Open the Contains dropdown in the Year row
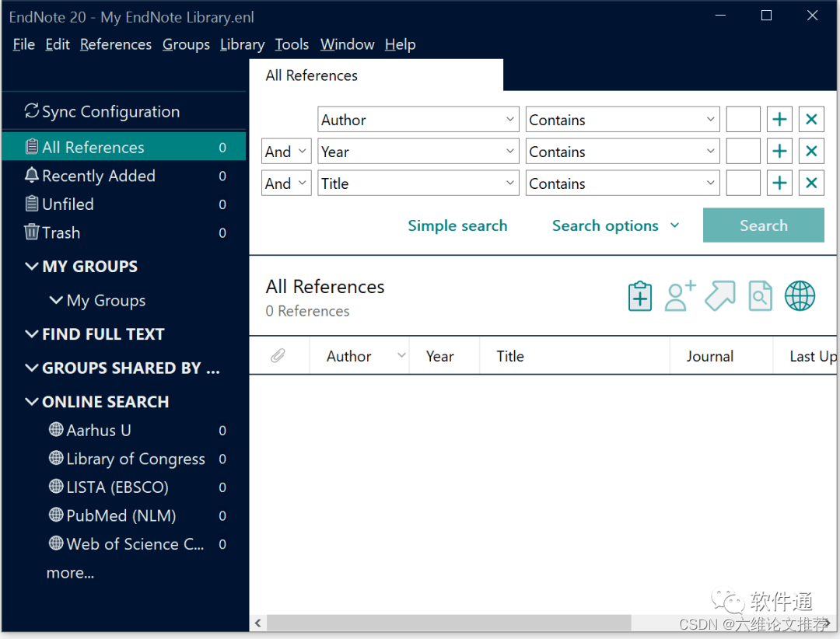Viewport: 840px width, 639px height. [x=622, y=151]
